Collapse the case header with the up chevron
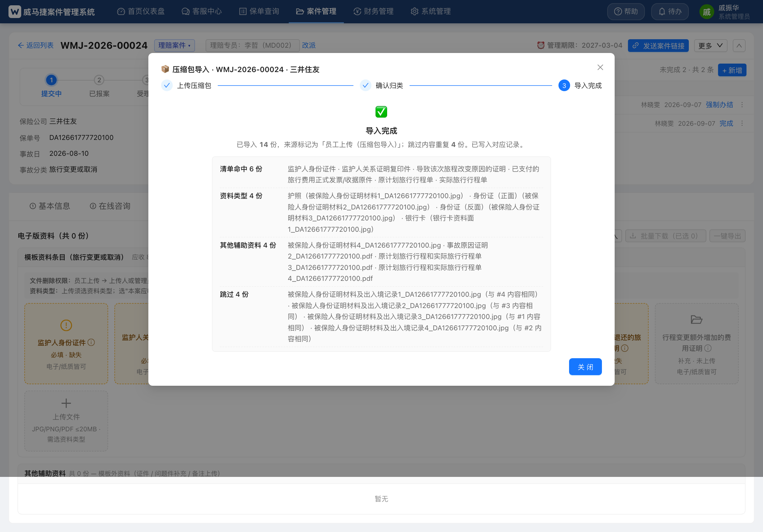 point(739,46)
